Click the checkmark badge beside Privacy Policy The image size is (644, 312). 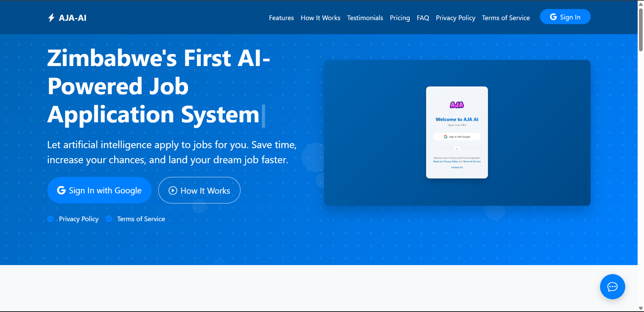[50, 219]
